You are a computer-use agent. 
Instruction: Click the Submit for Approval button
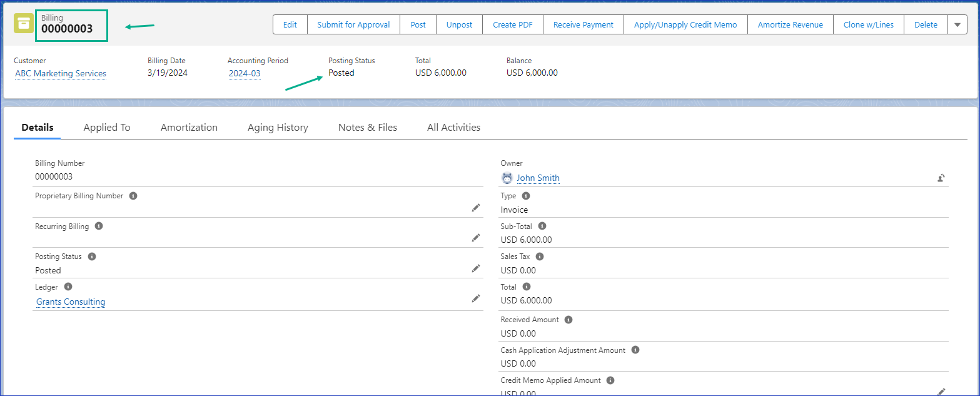tap(353, 25)
